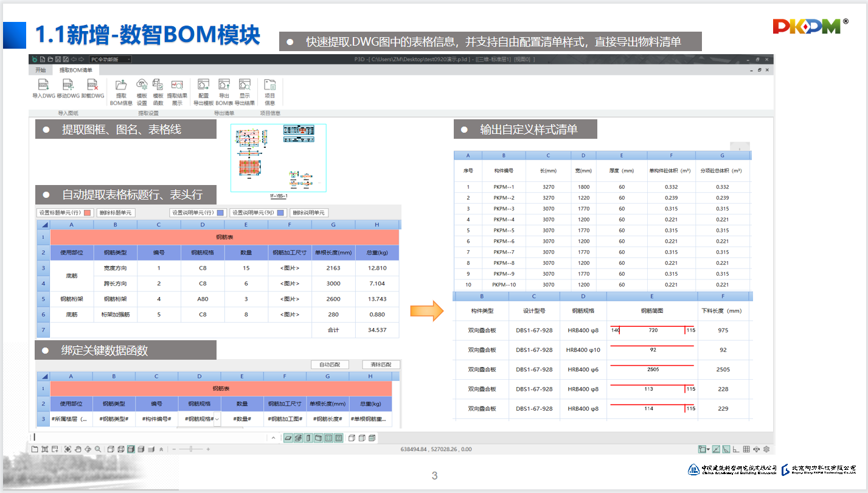Toggle the column display button in bottom bar
The image size is (868, 493).
[x=308, y=438]
